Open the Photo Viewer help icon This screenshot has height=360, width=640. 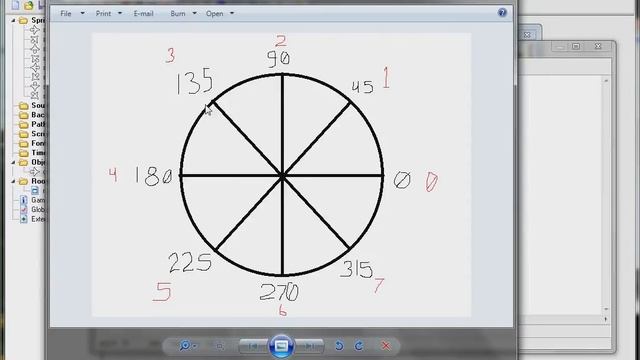click(x=502, y=12)
